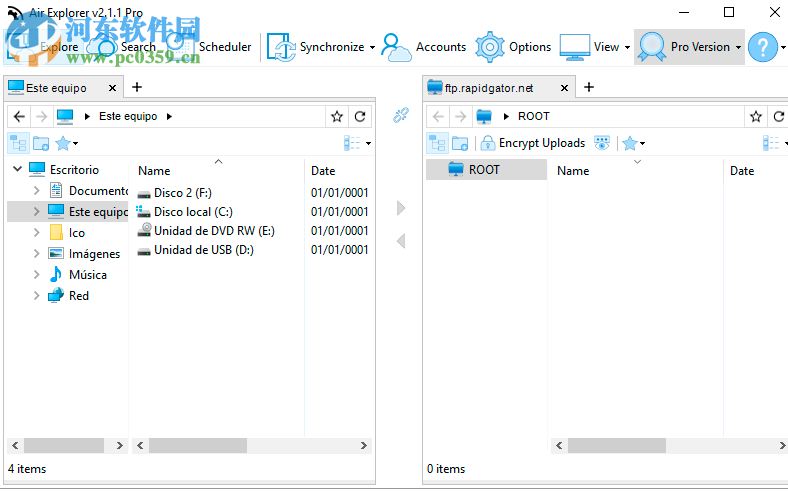Expand the Red tree node
Viewport: 788px width, 491px height.
tap(36, 296)
